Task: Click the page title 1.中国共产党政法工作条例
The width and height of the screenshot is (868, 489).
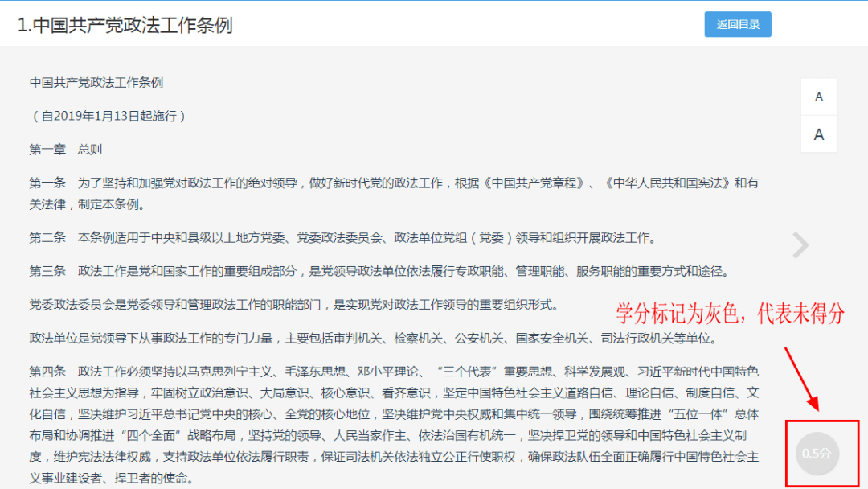Action: [x=125, y=25]
